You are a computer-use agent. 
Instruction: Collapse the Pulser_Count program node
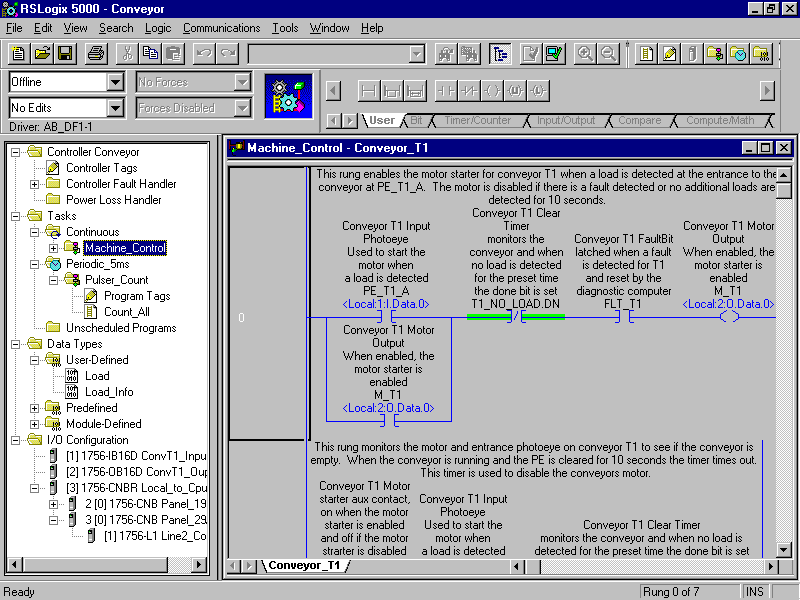(54, 280)
